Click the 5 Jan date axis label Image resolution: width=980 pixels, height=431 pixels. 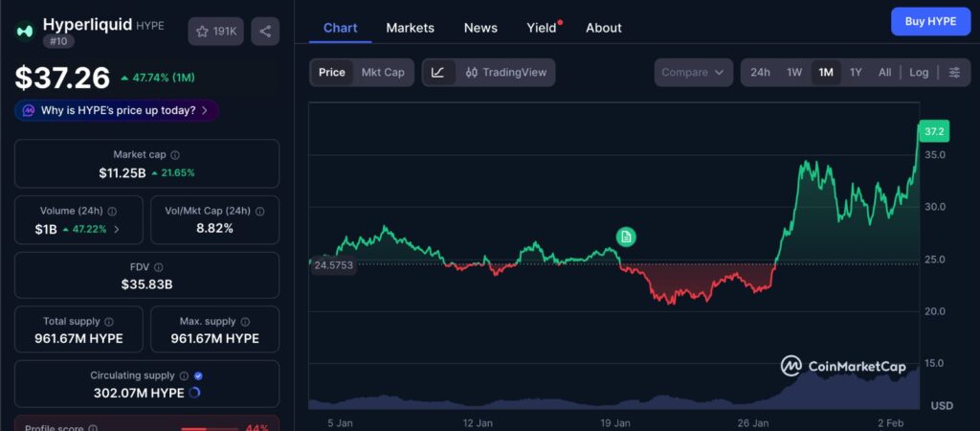[x=340, y=423]
